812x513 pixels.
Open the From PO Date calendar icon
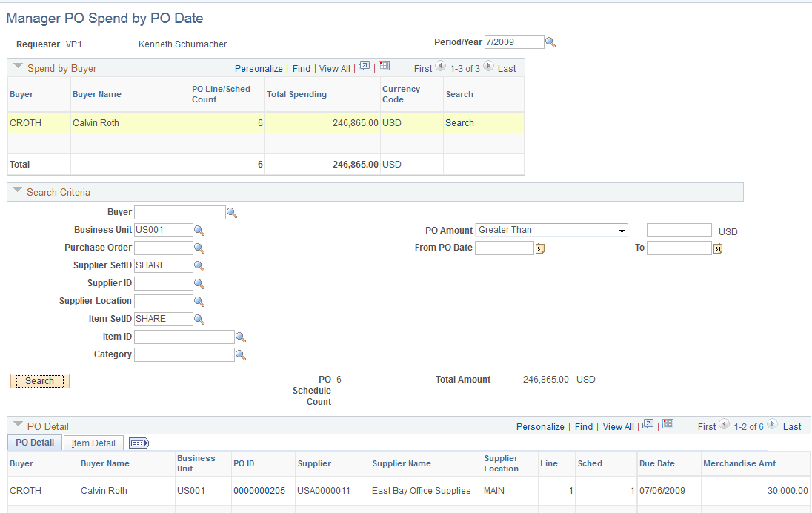539,248
